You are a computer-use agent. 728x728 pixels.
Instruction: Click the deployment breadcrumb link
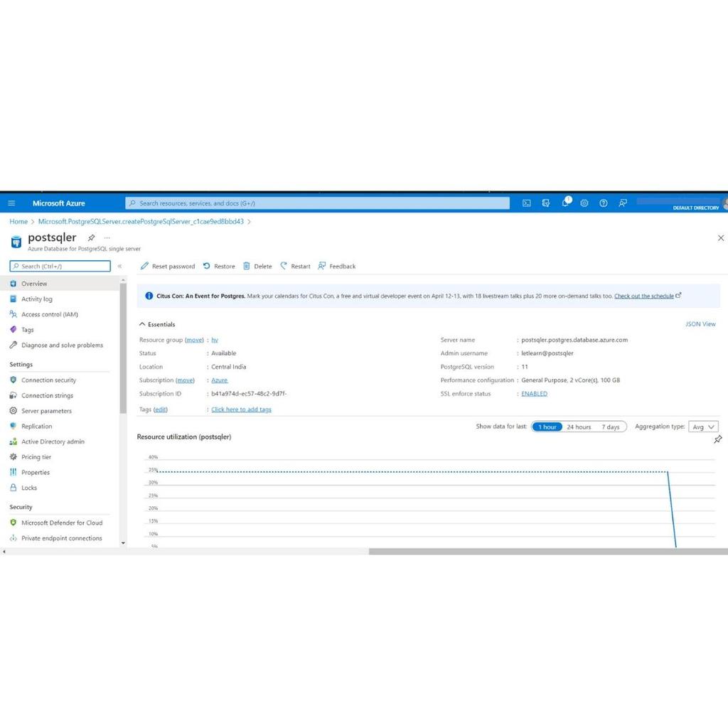[141, 222]
